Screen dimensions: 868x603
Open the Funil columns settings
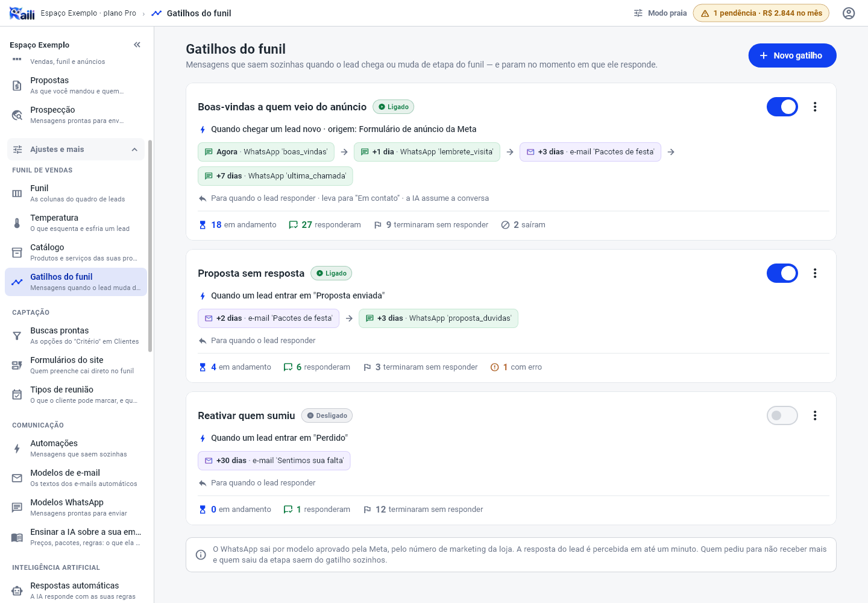76,193
